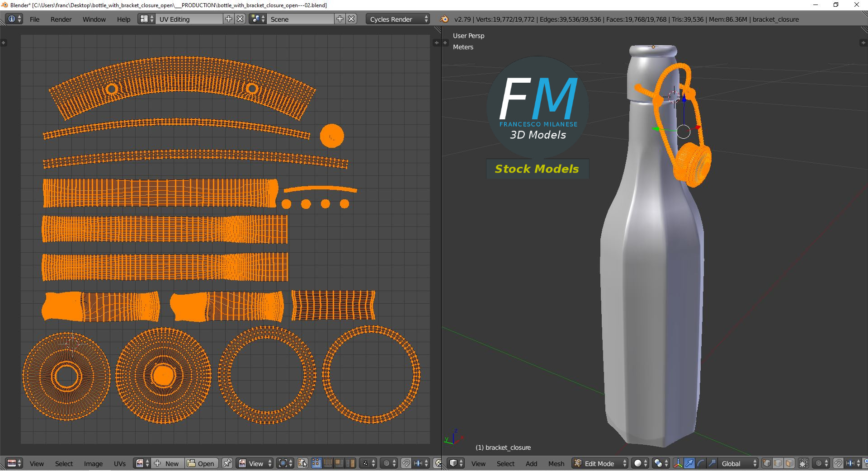Click the Blender logo in info header
The height and width of the screenshot is (471, 868).
tap(444, 19)
